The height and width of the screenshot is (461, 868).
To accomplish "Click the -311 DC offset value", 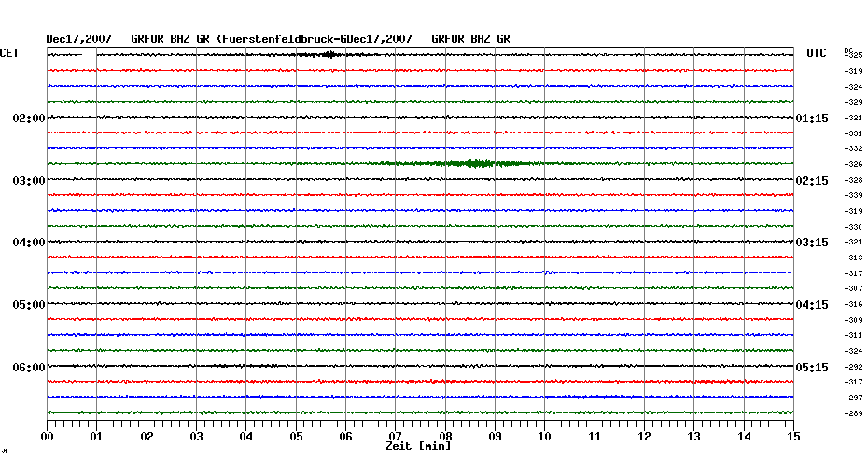I will [853, 335].
